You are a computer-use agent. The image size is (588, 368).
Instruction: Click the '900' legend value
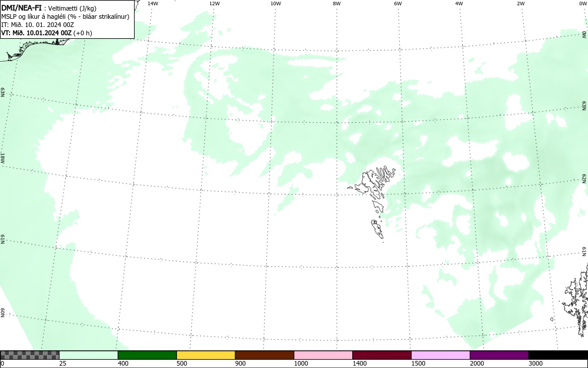[x=240, y=363]
